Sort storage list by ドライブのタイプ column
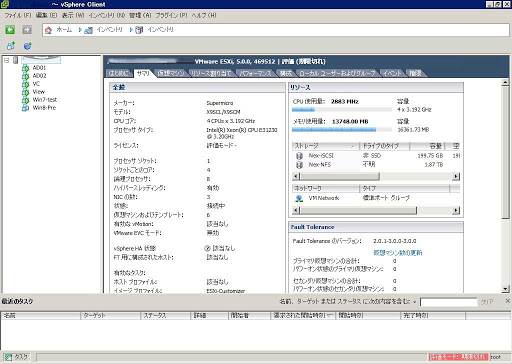This screenshot has width=512, height=364. [x=385, y=146]
